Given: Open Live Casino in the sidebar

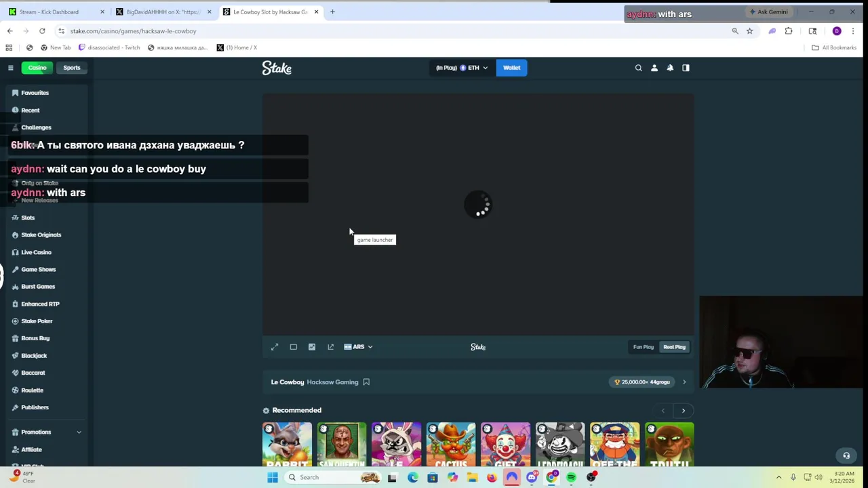Looking at the screenshot, I should point(36,252).
